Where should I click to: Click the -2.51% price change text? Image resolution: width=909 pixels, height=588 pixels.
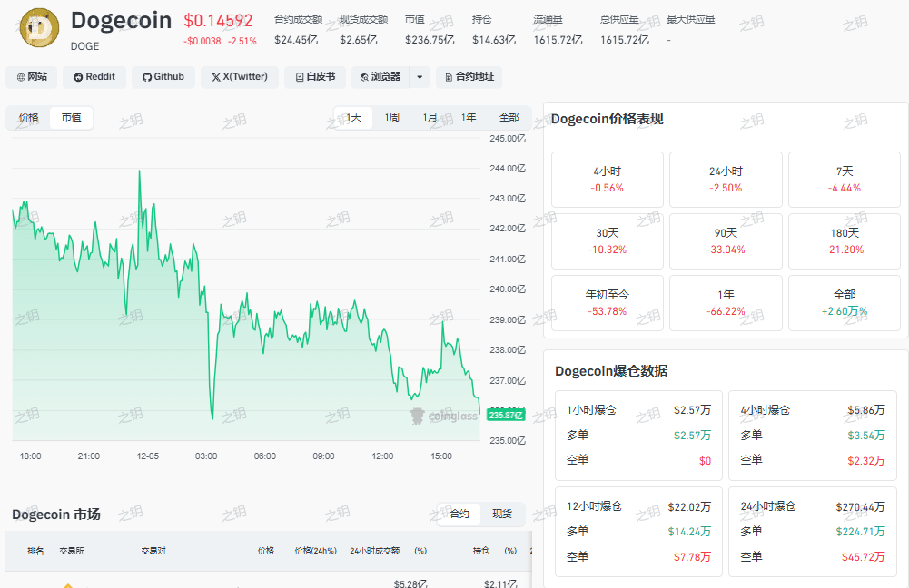pyautogui.click(x=242, y=41)
